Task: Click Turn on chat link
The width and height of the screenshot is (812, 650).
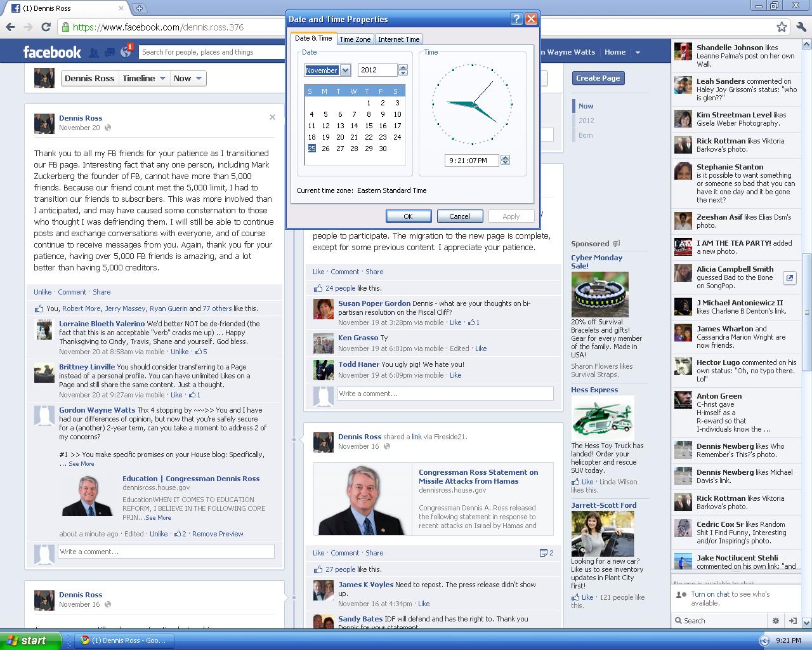Action: [710, 594]
